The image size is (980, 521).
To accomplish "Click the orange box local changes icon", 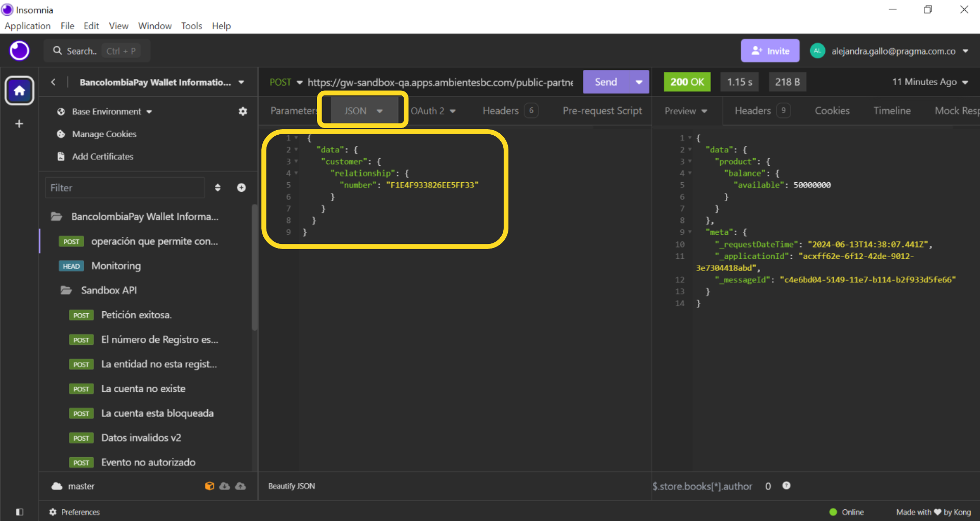I will click(209, 486).
